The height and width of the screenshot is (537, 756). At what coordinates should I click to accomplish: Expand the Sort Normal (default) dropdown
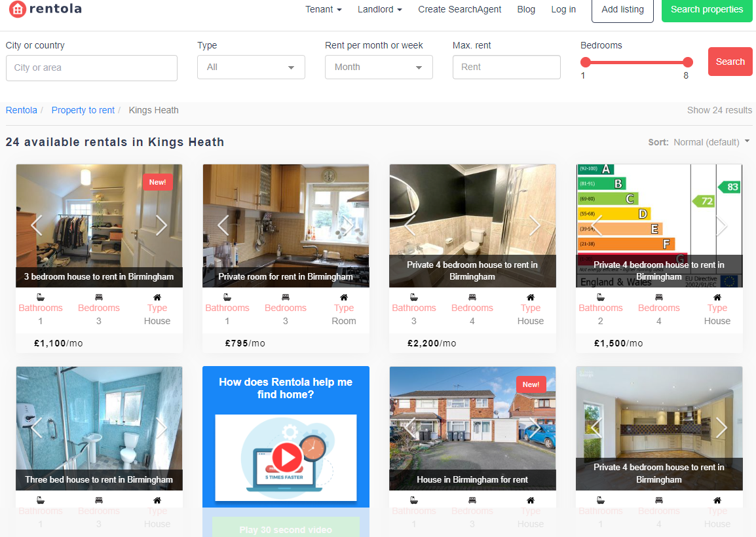tap(711, 142)
